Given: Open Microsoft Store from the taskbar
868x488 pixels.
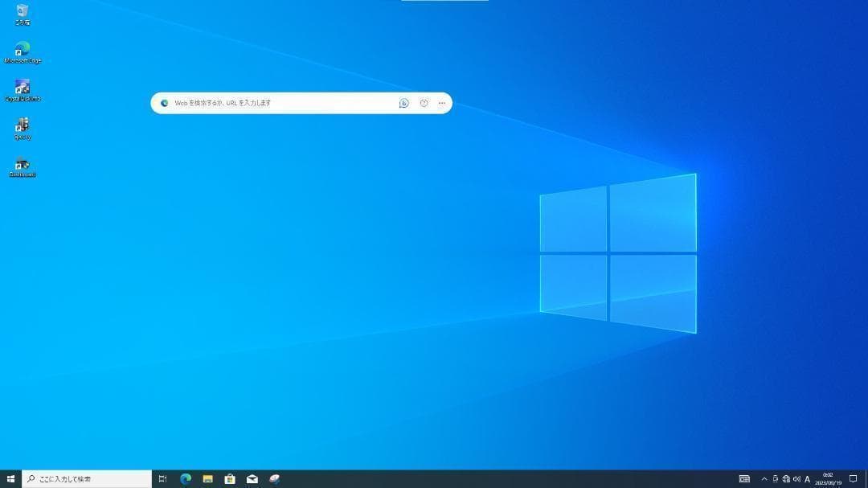Looking at the screenshot, I should [x=230, y=479].
